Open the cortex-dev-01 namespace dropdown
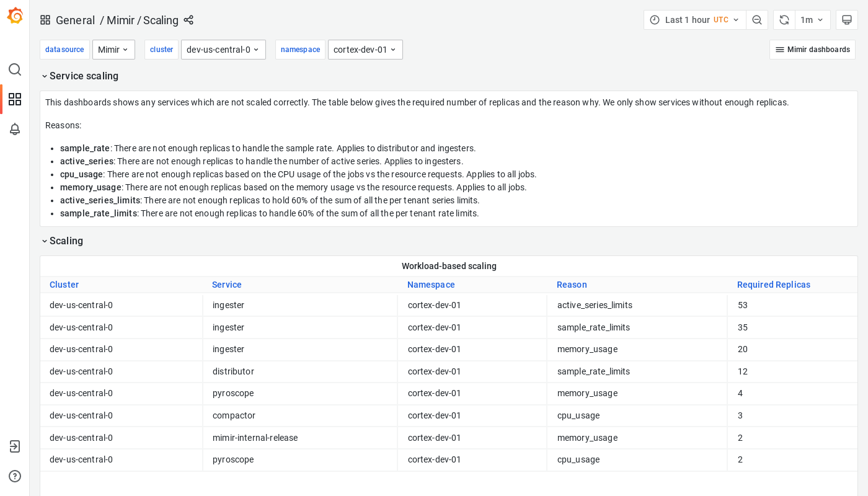Viewport: 868px width, 496px height. tap(365, 49)
